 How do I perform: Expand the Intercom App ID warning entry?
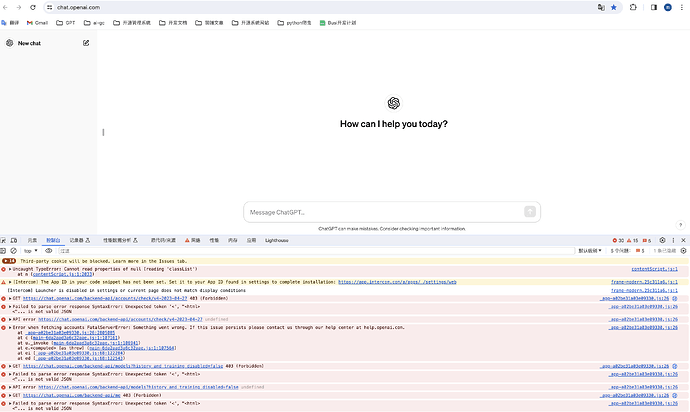[10, 282]
